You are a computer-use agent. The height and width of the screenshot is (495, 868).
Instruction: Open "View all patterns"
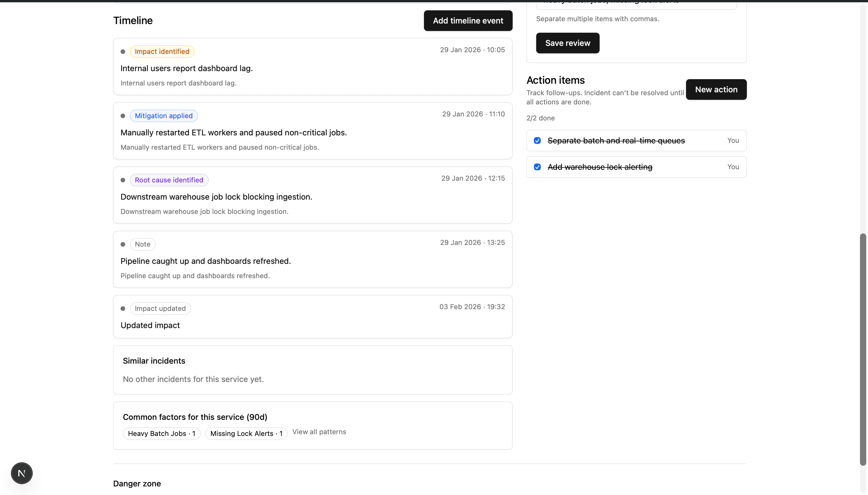(x=319, y=432)
